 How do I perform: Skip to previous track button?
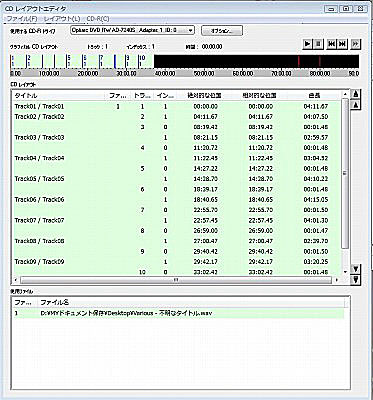point(331,44)
